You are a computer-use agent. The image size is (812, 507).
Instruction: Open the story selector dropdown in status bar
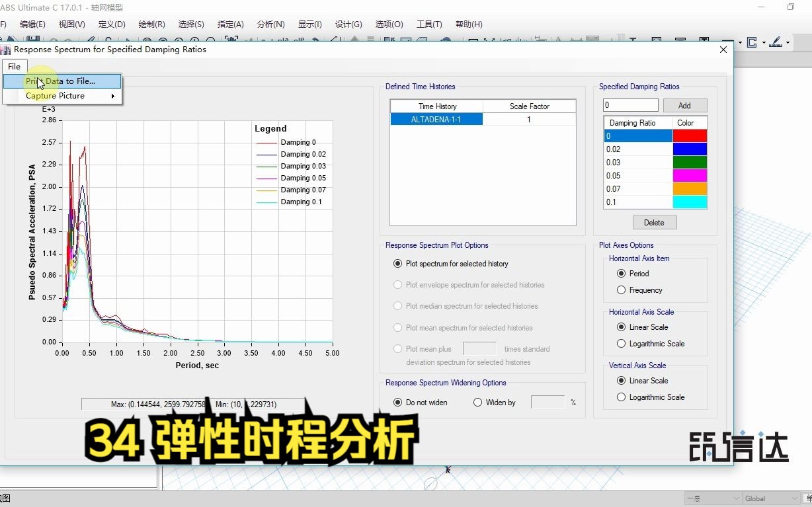[736, 498]
